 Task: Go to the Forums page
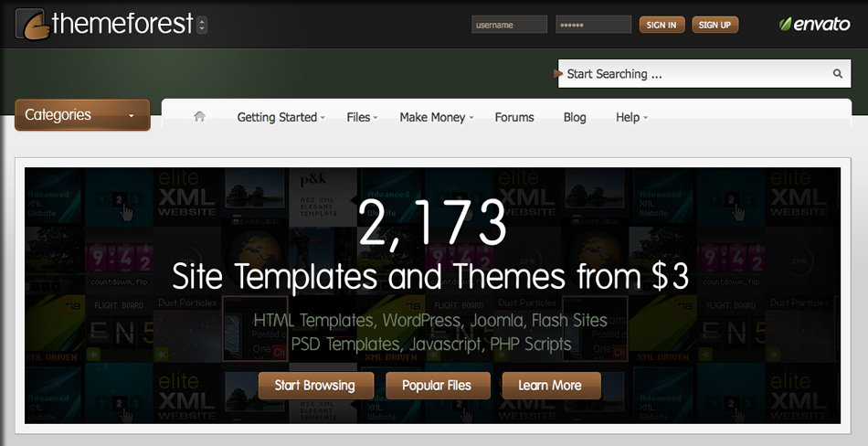514,117
